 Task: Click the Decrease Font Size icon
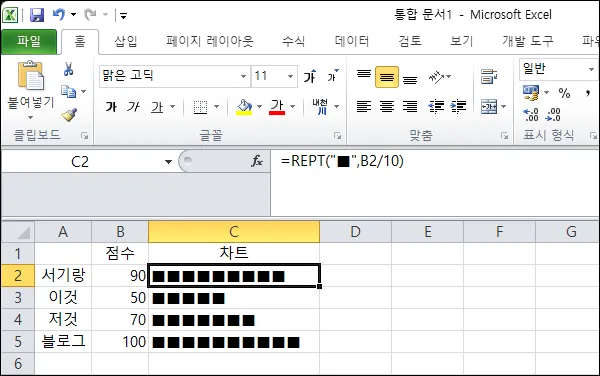coord(333,75)
